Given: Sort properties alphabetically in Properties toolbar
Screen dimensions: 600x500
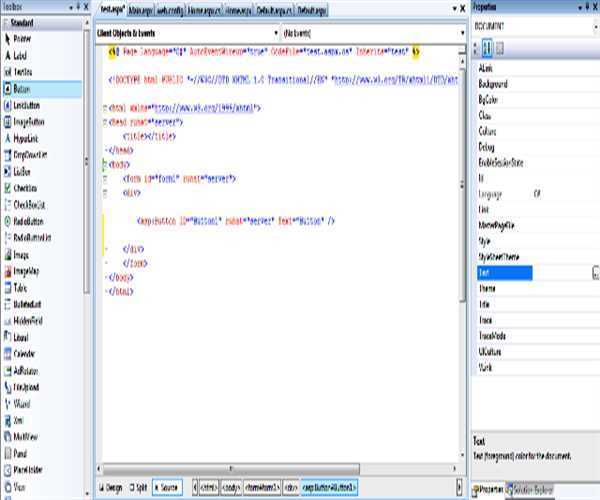Looking at the screenshot, I should click(487, 49).
